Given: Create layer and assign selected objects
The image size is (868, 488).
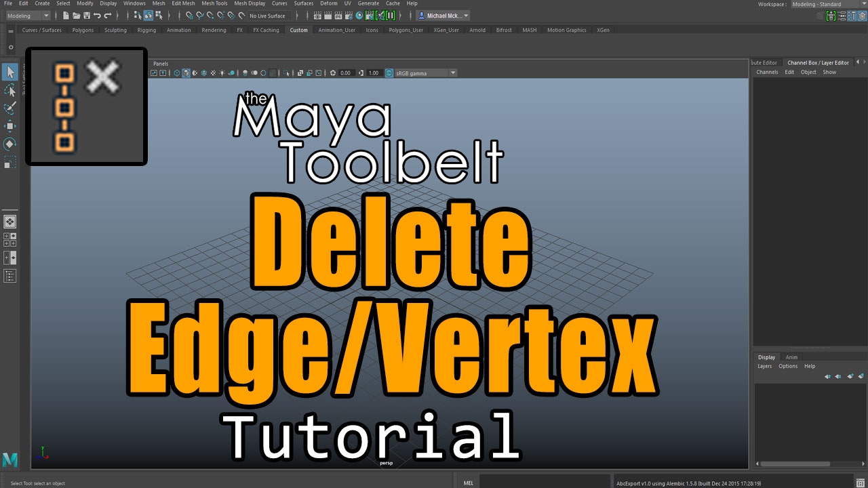Looking at the screenshot, I should coord(861,376).
